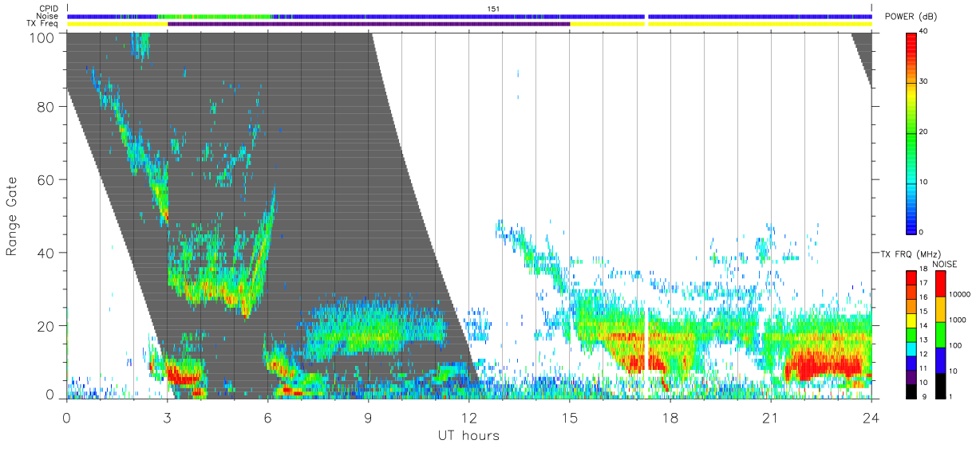Click the orange-yellow segment of the NOISE colorbar

[942, 309]
